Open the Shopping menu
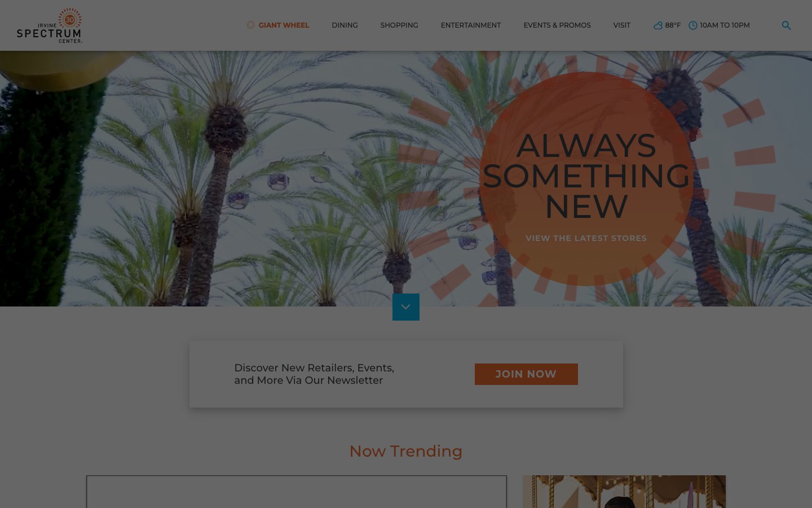 click(x=399, y=25)
